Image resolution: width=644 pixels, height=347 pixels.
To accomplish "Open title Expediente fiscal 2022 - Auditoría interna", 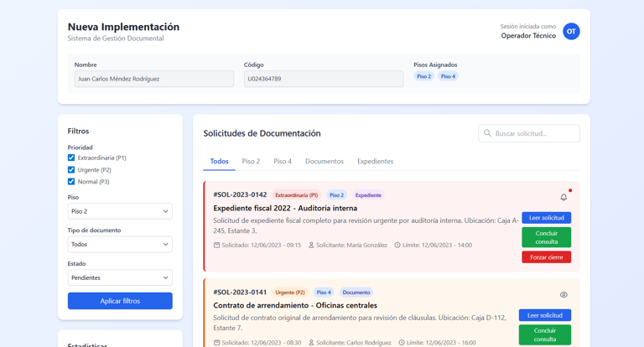I will coord(285,208).
